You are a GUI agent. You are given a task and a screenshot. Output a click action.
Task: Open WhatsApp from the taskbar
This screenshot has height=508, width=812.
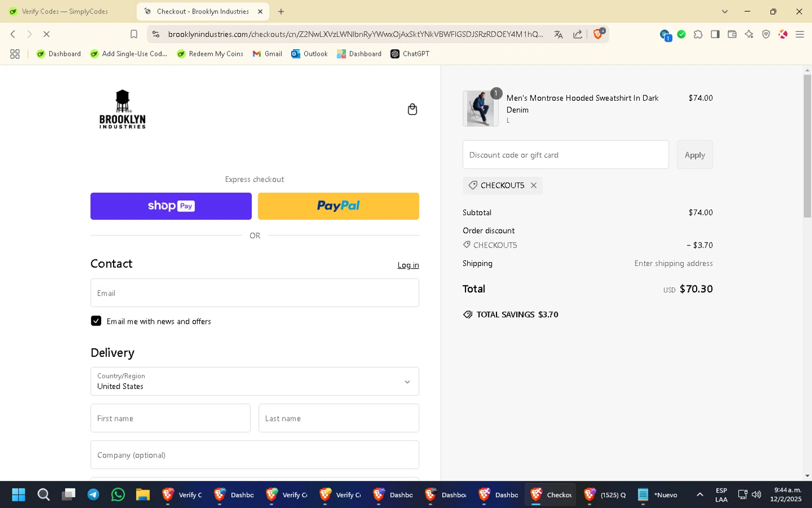tap(118, 494)
